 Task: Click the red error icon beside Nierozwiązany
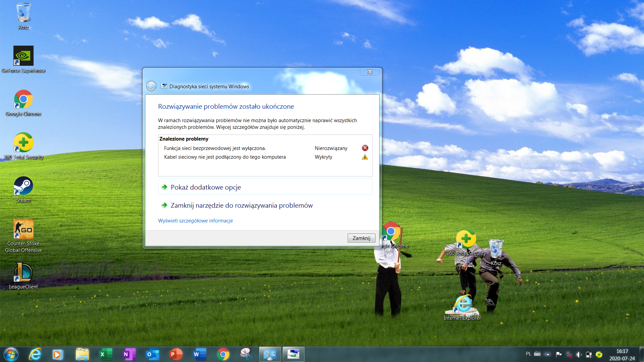click(365, 148)
